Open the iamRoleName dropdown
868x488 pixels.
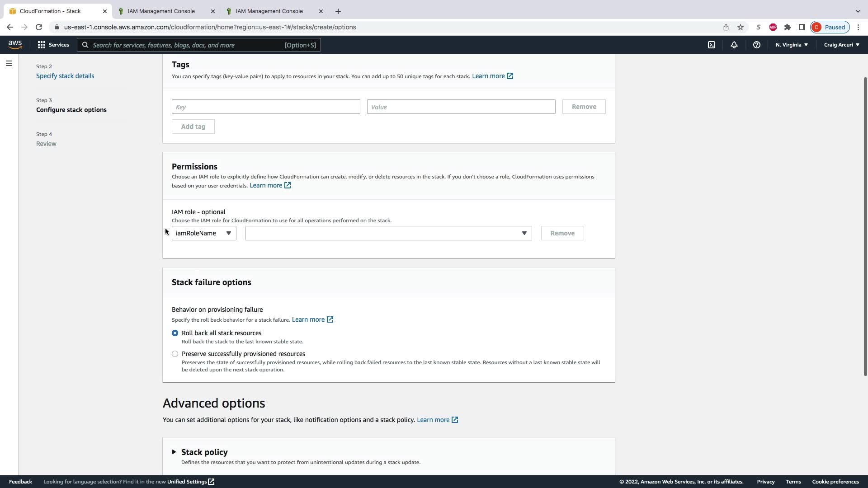[204, 233]
